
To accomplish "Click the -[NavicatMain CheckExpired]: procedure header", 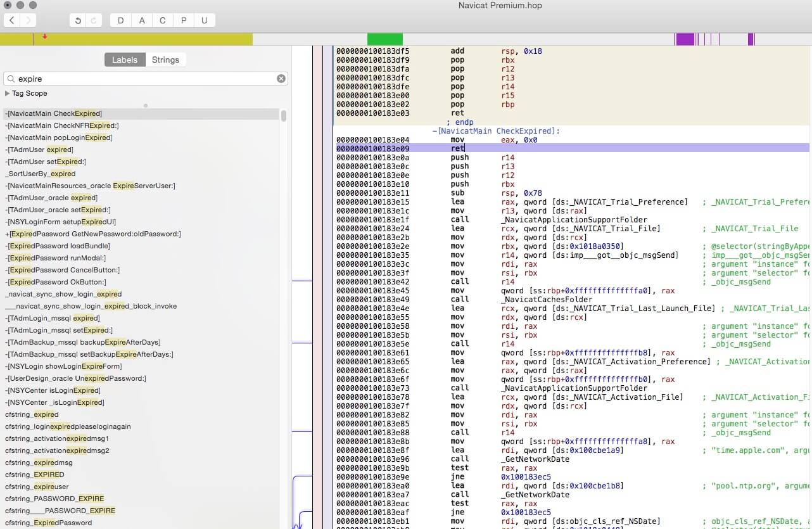I will [x=496, y=131].
